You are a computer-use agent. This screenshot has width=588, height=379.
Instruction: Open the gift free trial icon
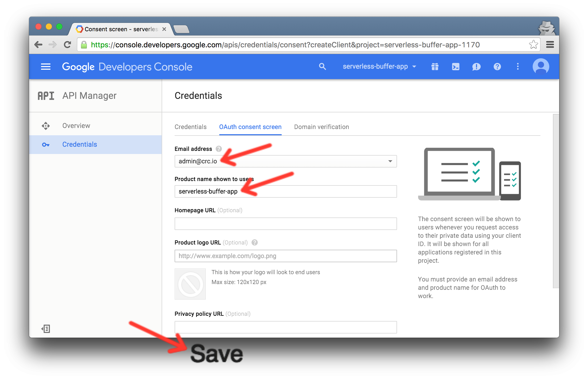pyautogui.click(x=435, y=67)
